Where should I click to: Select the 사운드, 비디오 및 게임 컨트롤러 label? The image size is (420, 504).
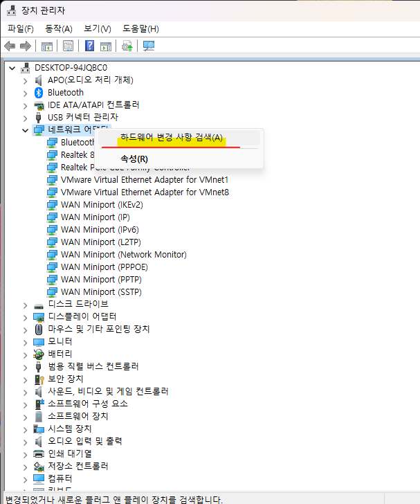point(108,392)
